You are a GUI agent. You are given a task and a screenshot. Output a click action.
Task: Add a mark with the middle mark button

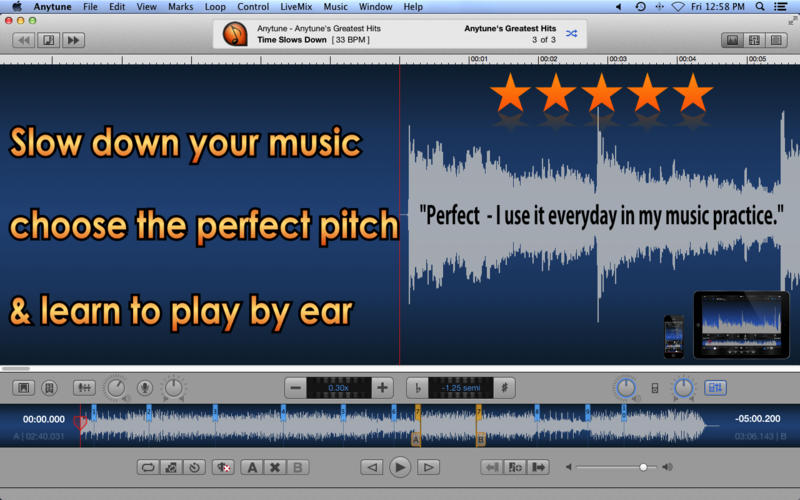pyautogui.click(x=515, y=467)
